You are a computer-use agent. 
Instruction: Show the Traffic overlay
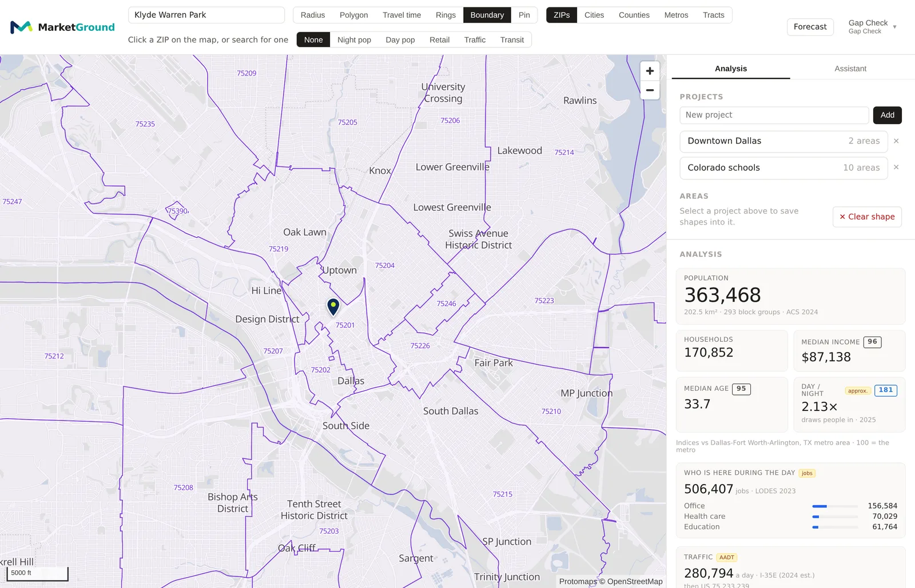tap(475, 39)
